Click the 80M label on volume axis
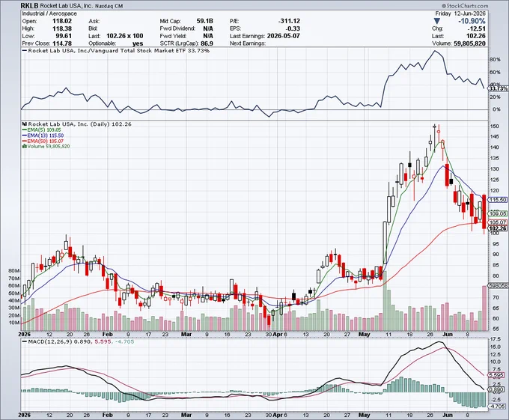This screenshot has width=509, height=420. (14, 271)
